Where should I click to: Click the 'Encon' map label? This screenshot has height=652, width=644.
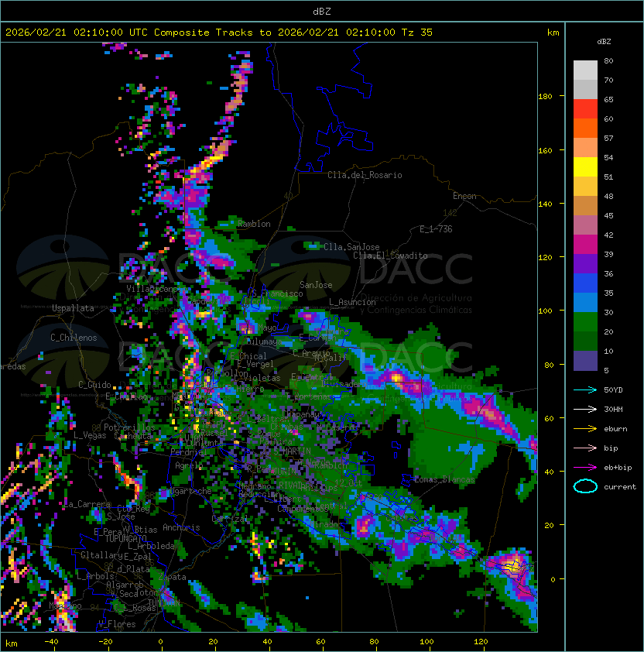464,196
